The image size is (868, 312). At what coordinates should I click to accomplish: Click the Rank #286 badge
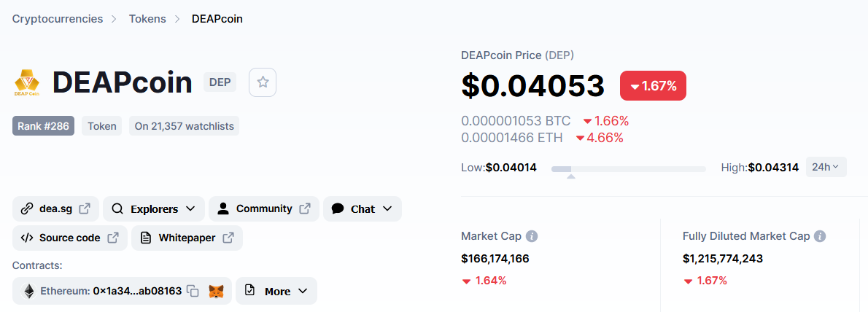click(x=43, y=126)
